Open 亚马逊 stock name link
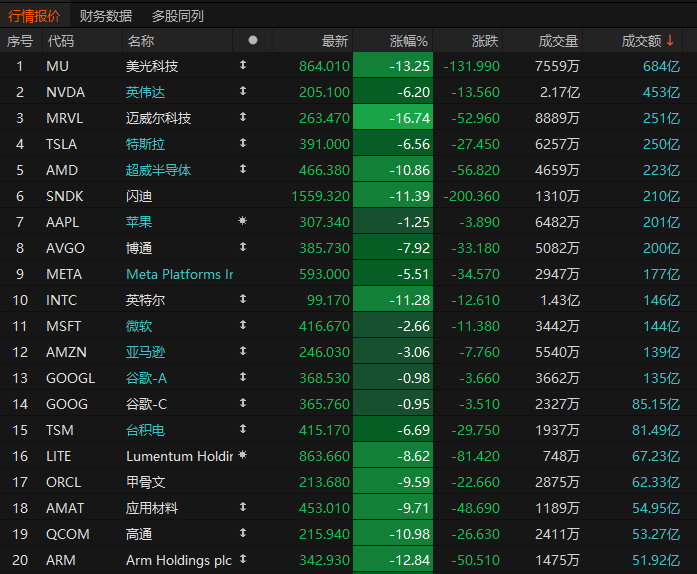This screenshot has height=574, width=697. [x=145, y=352]
